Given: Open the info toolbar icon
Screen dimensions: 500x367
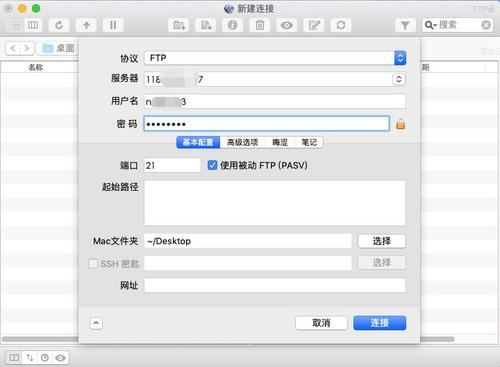Looking at the screenshot, I should click(233, 25).
